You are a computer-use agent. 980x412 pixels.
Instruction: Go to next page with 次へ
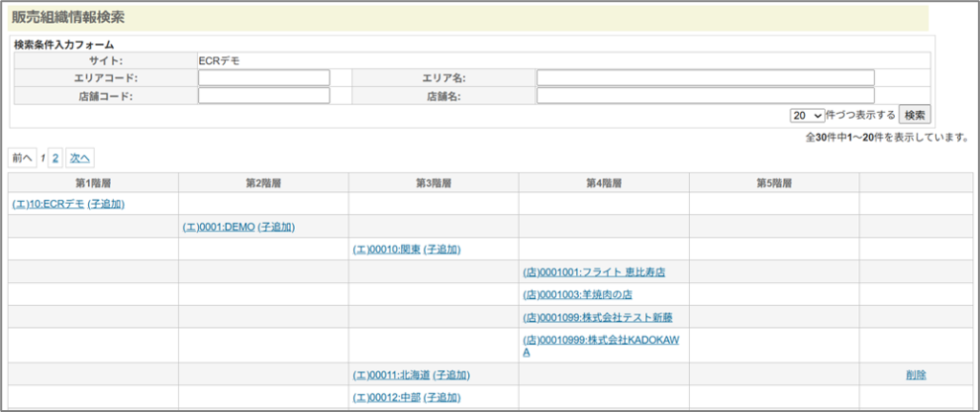[x=80, y=158]
